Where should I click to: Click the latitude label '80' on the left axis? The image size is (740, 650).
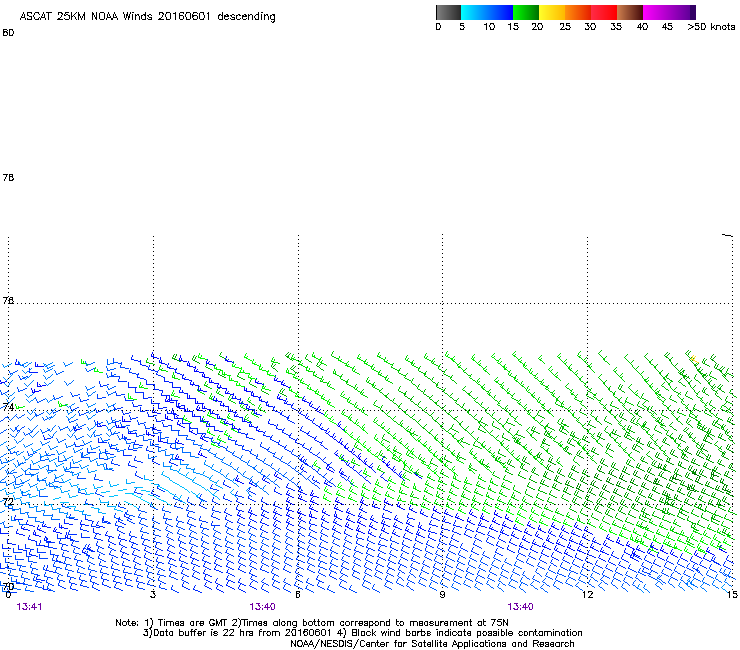(8, 33)
